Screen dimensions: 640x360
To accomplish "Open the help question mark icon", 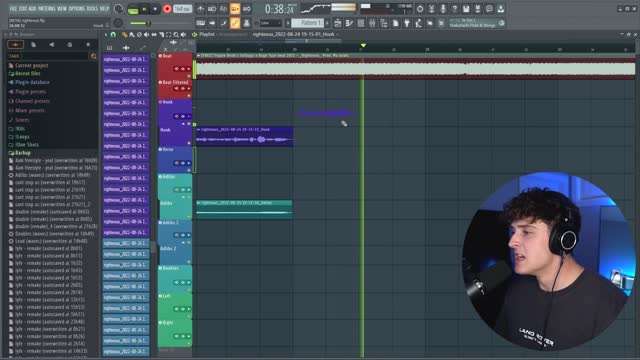I will 454,9.
